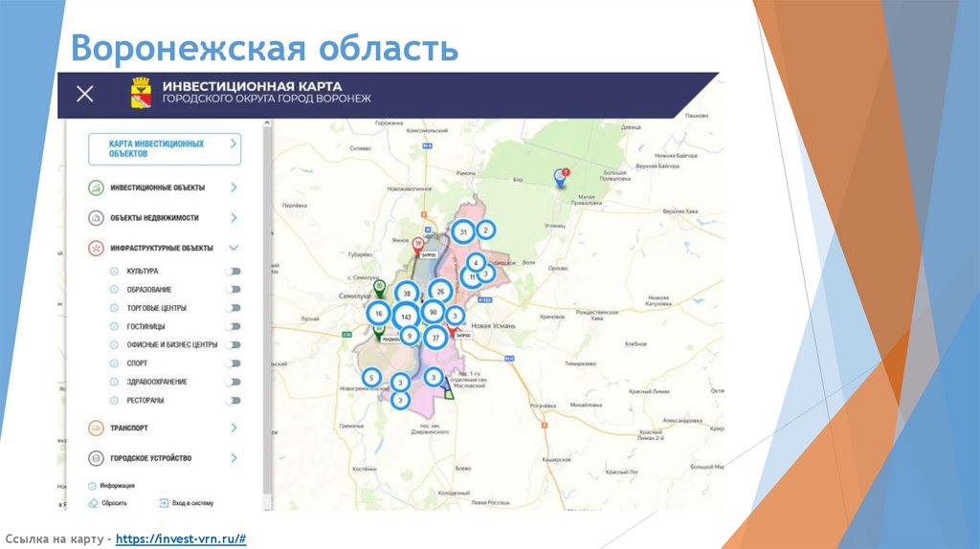Click Вход в систему login link
The height and width of the screenshot is (549, 980).
[187, 503]
